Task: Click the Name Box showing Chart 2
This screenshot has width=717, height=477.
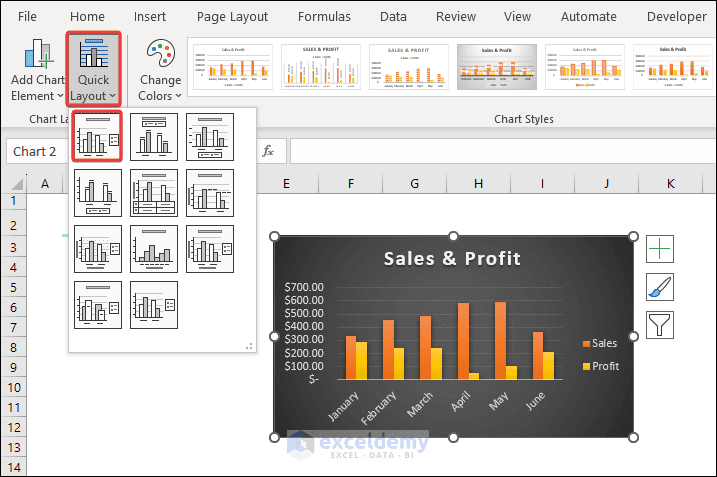Action: [x=37, y=151]
